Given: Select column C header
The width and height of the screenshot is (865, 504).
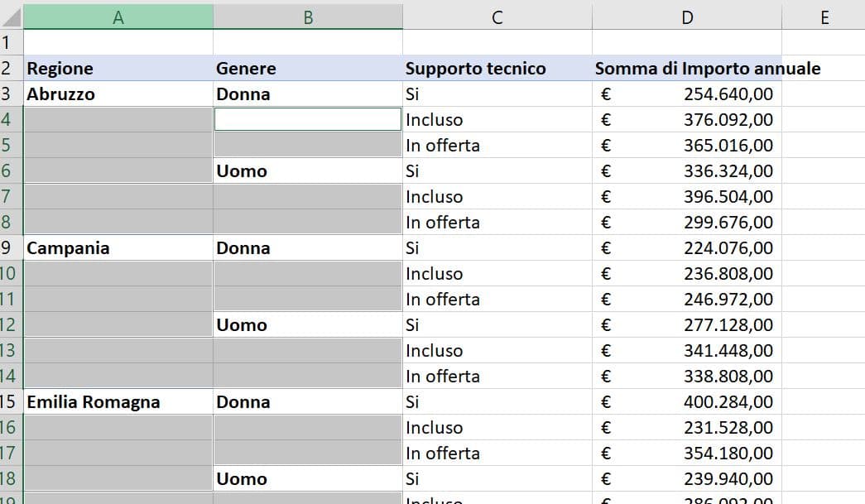Looking at the screenshot, I should tap(497, 17).
